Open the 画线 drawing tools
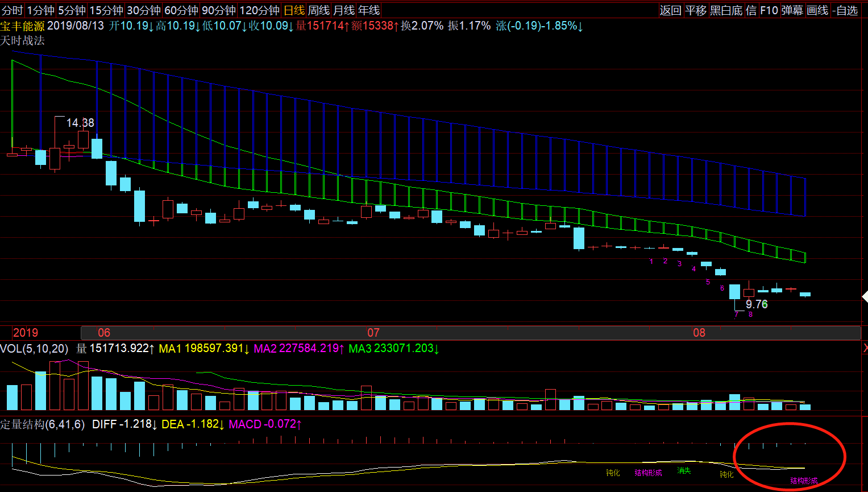The width and height of the screenshot is (868, 492). tap(817, 10)
